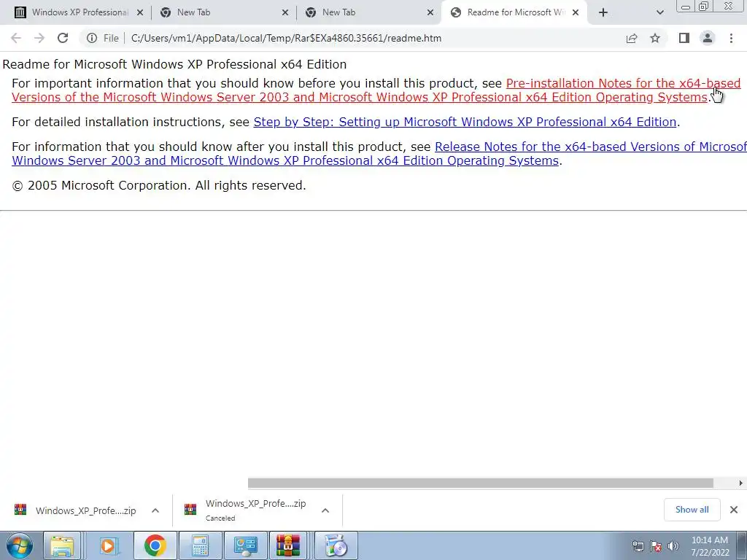Close the Windows XP Professional tab
The height and width of the screenshot is (560, 747).
pyautogui.click(x=140, y=12)
